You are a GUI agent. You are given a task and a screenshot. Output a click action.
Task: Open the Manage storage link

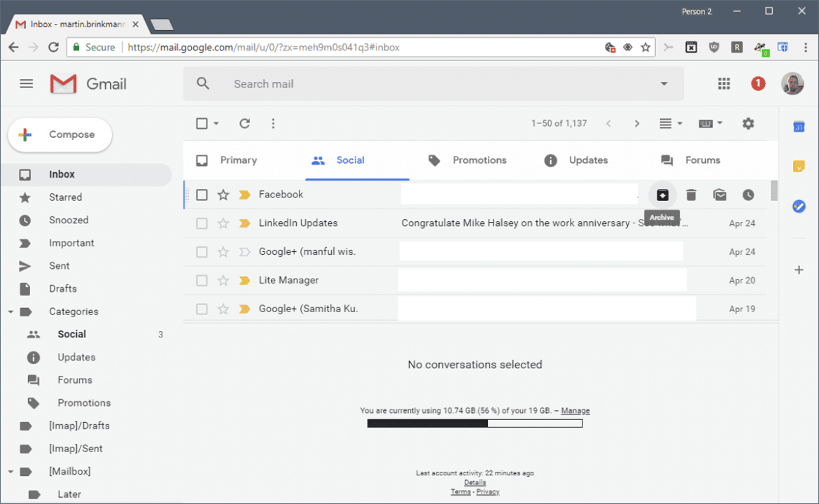pos(575,410)
